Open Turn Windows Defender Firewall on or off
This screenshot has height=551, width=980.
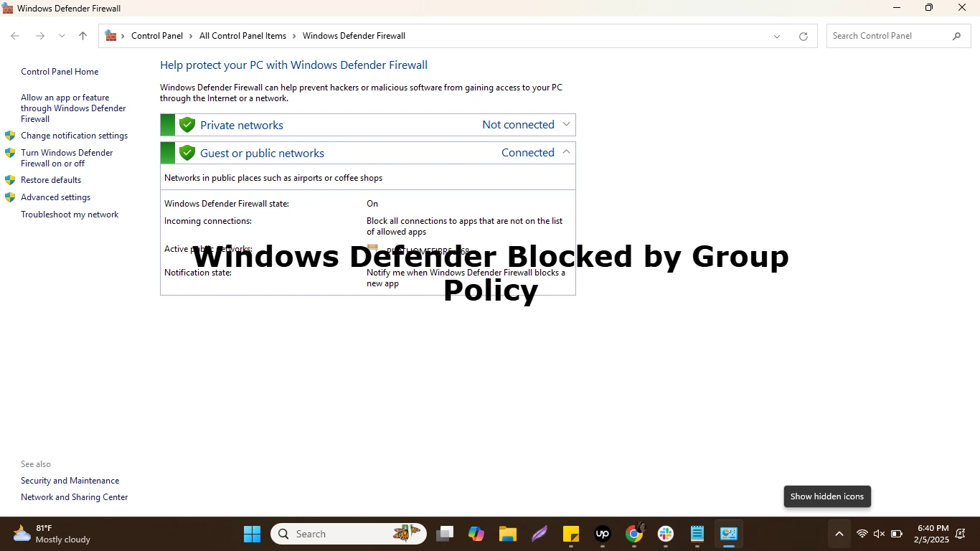[67, 158]
